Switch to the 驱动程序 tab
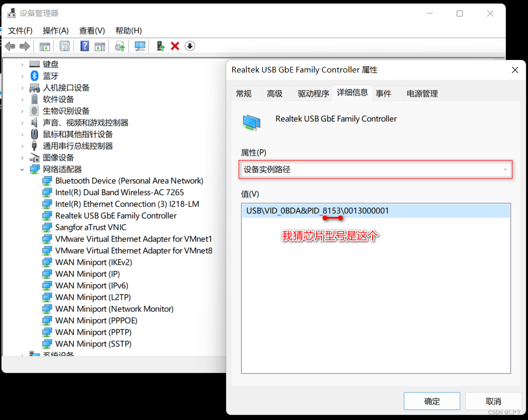The height and width of the screenshot is (420, 528). tap(313, 94)
